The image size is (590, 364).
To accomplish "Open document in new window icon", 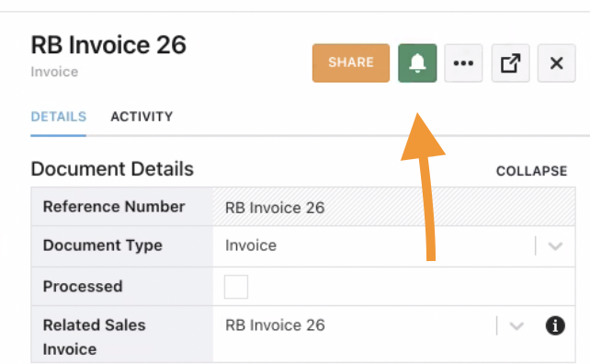I will click(x=510, y=63).
